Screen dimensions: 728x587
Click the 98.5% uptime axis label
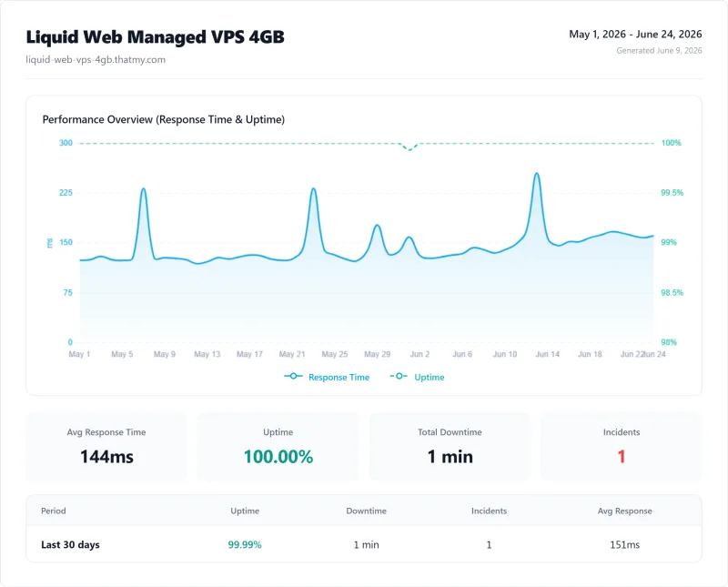click(x=672, y=292)
